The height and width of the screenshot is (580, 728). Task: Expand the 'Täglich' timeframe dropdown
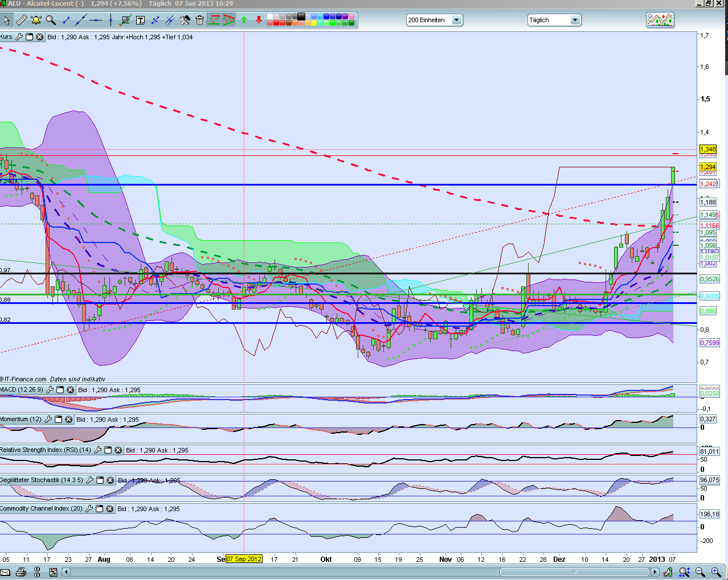pos(575,20)
